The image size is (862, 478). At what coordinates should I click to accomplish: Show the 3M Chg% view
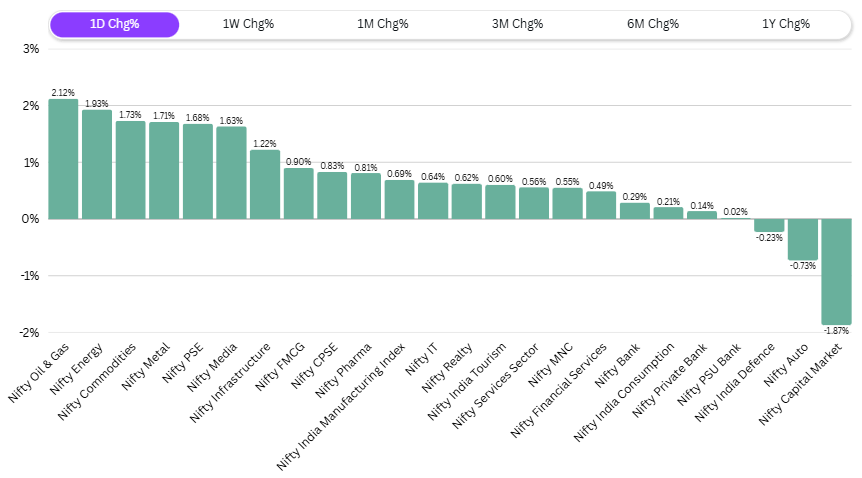pos(517,25)
